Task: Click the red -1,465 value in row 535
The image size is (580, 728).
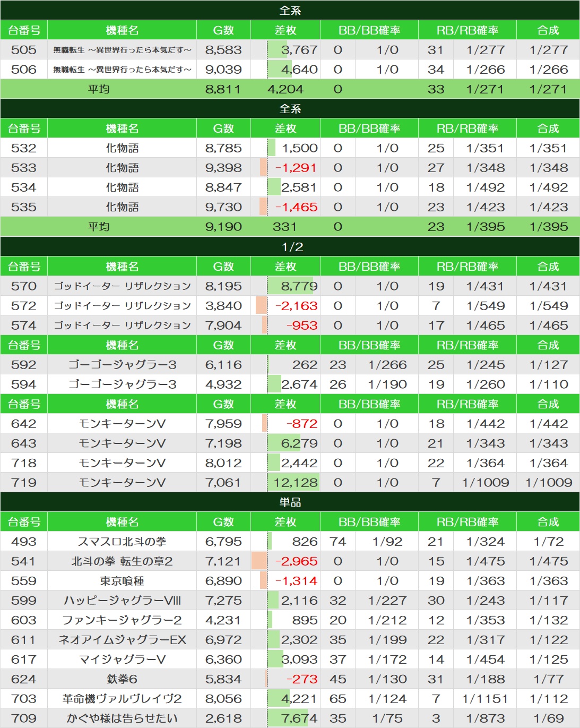Action: click(296, 207)
